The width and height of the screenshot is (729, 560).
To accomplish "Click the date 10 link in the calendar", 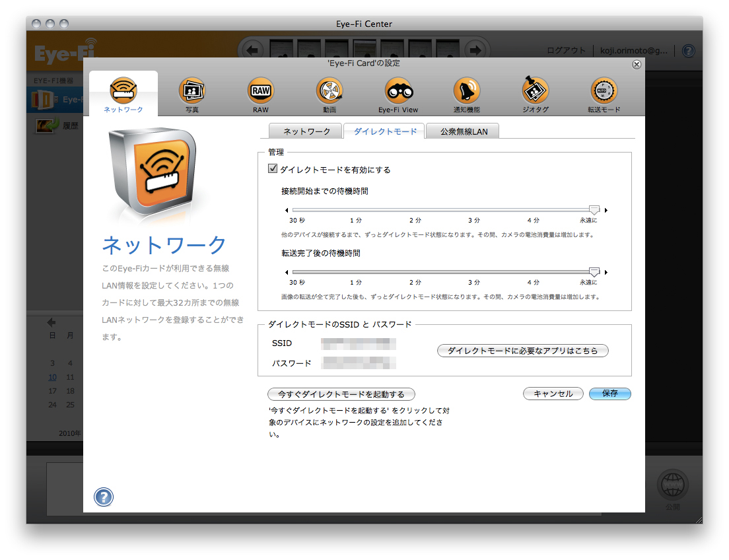I will tap(52, 377).
